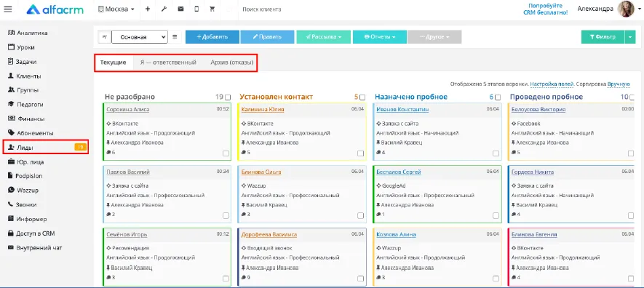Check the Иванов Константин card checkbox
The height and width of the screenshot is (288, 644).
(x=496, y=153)
